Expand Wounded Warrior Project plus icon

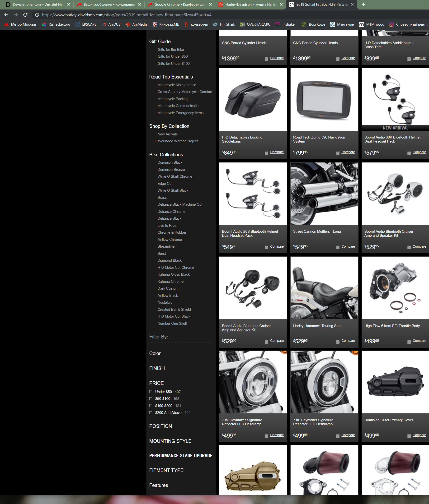[155, 141]
